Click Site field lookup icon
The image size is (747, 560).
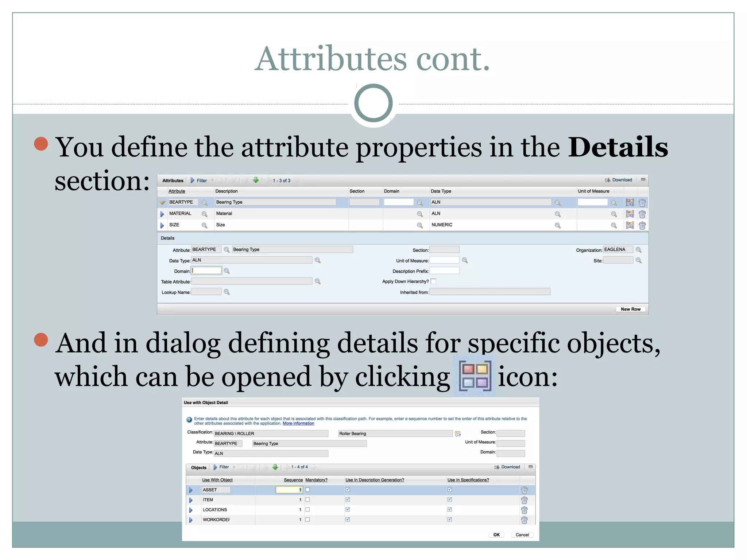click(639, 260)
